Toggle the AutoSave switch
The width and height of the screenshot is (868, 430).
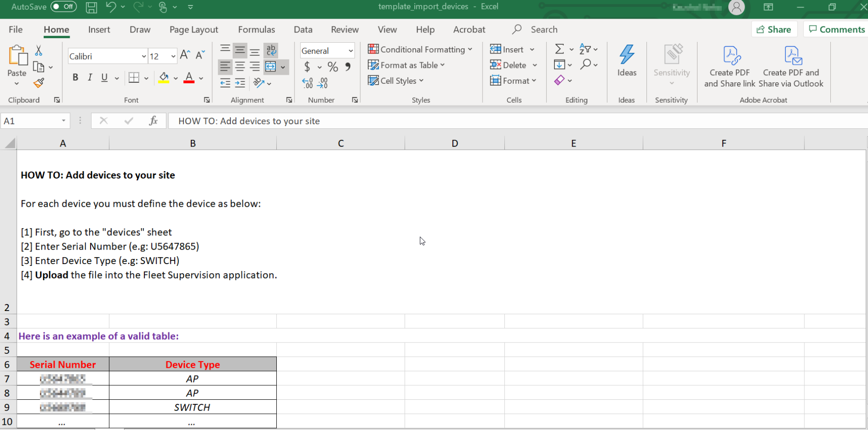(64, 7)
